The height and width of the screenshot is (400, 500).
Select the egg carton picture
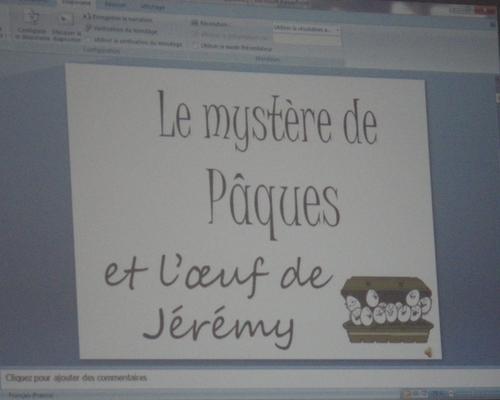387,309
